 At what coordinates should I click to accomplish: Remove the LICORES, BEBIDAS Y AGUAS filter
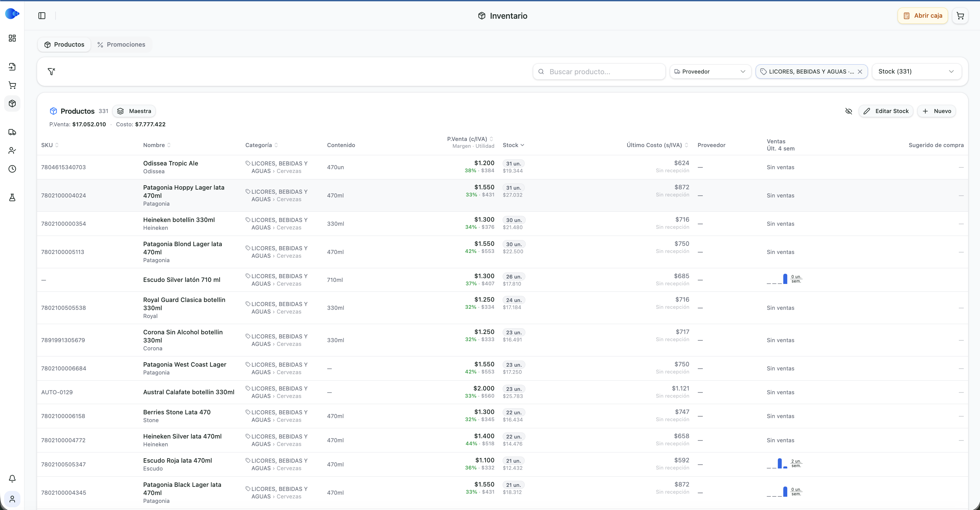click(860, 71)
